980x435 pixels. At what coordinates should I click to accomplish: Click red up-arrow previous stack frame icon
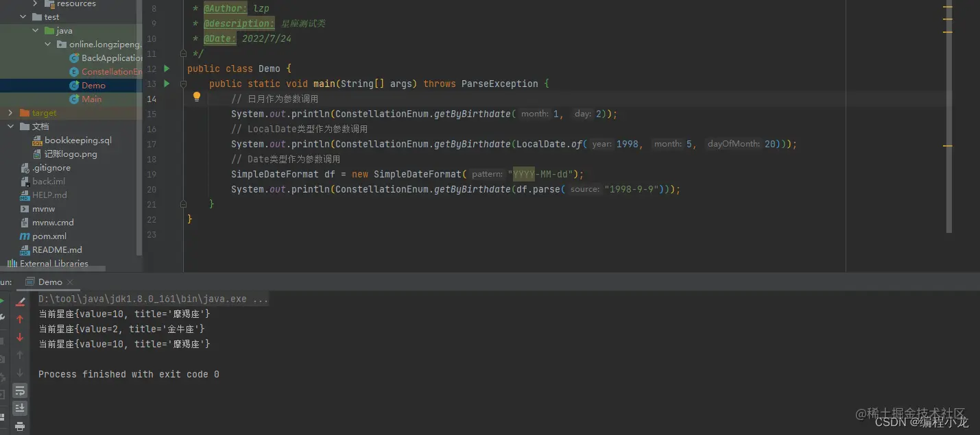tap(20, 319)
